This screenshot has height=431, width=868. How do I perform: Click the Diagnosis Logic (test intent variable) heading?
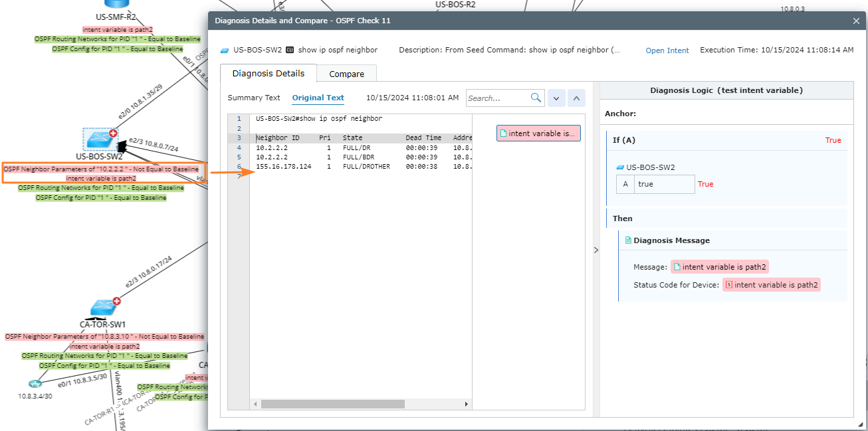click(x=726, y=90)
